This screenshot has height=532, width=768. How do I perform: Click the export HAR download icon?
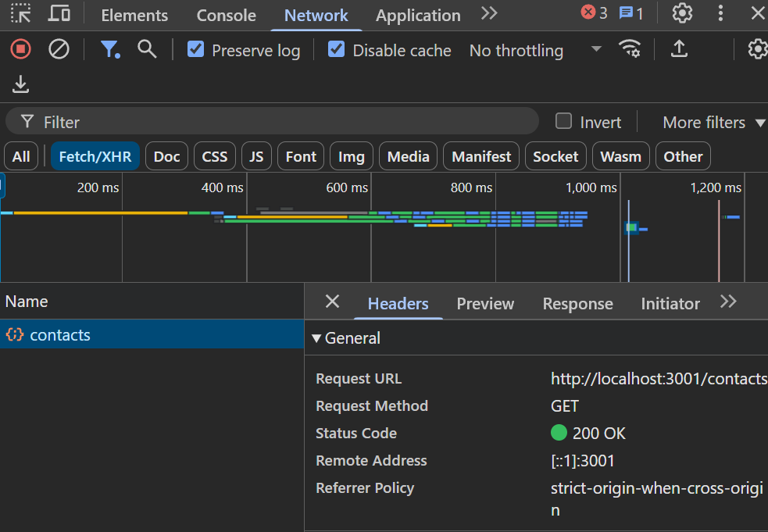tap(20, 84)
